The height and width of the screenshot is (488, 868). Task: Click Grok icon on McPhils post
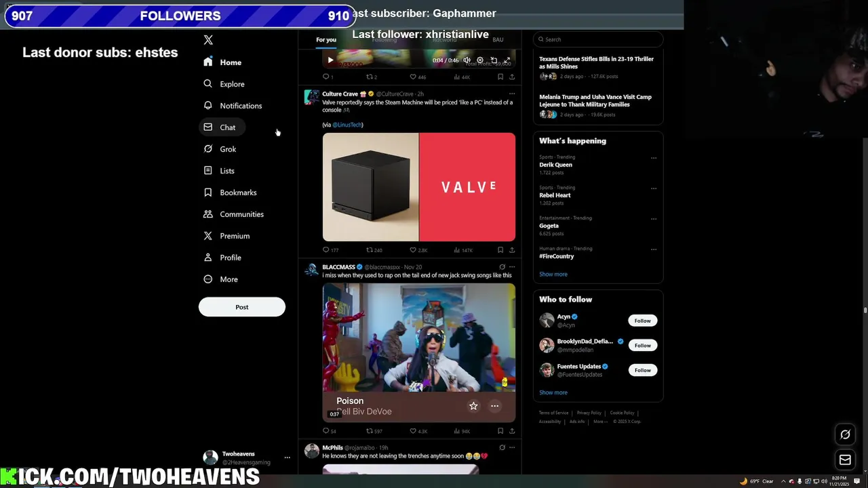[502, 447]
